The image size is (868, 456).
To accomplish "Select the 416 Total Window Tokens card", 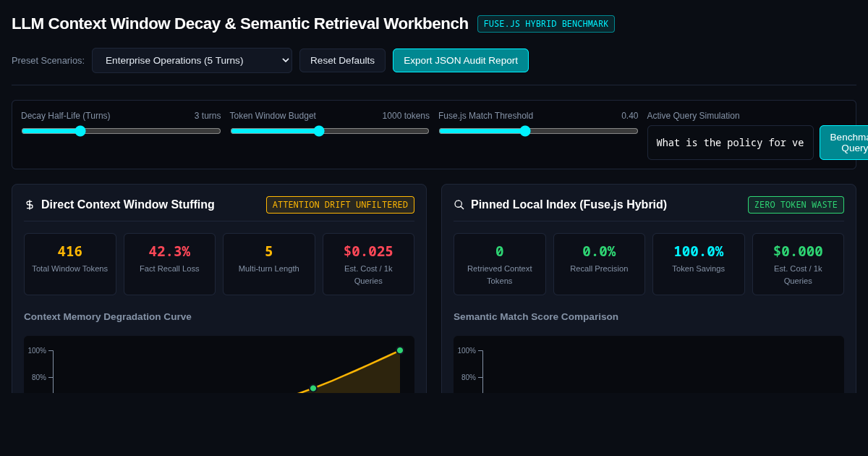I will coord(70,264).
